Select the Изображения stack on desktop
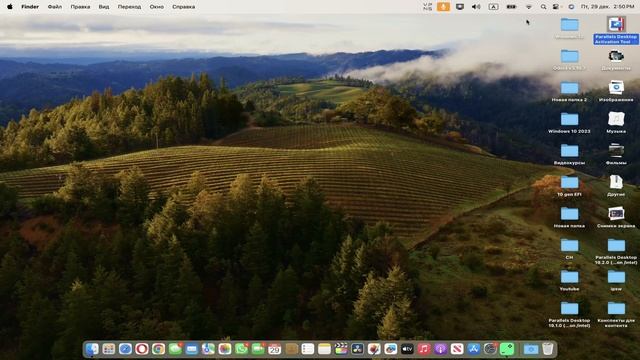Screen dimensions: 640x360 click(x=616, y=91)
